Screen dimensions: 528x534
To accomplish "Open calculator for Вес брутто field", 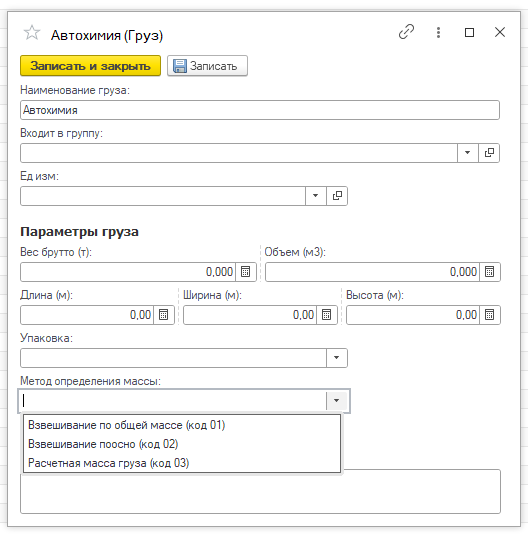I will point(246,272).
